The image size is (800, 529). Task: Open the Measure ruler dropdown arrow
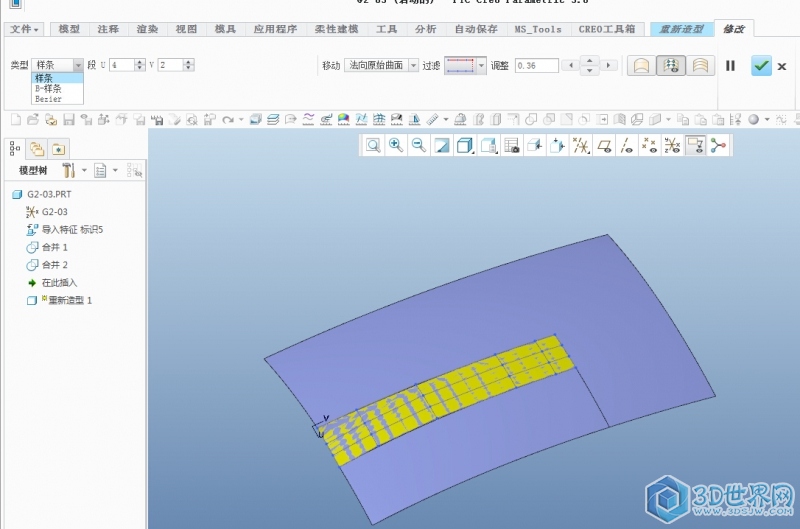click(445, 120)
